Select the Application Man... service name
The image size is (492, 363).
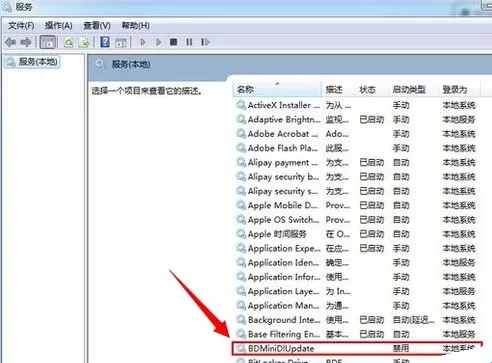[283, 306]
